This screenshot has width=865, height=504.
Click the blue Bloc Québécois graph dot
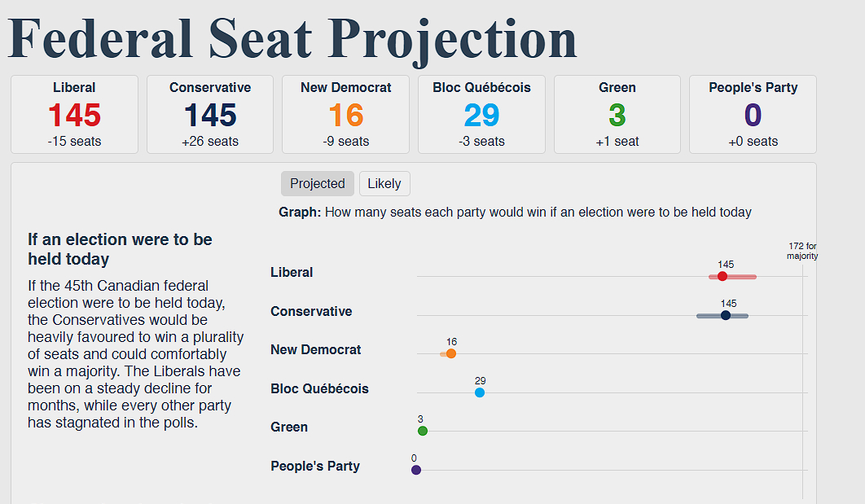[x=480, y=392]
